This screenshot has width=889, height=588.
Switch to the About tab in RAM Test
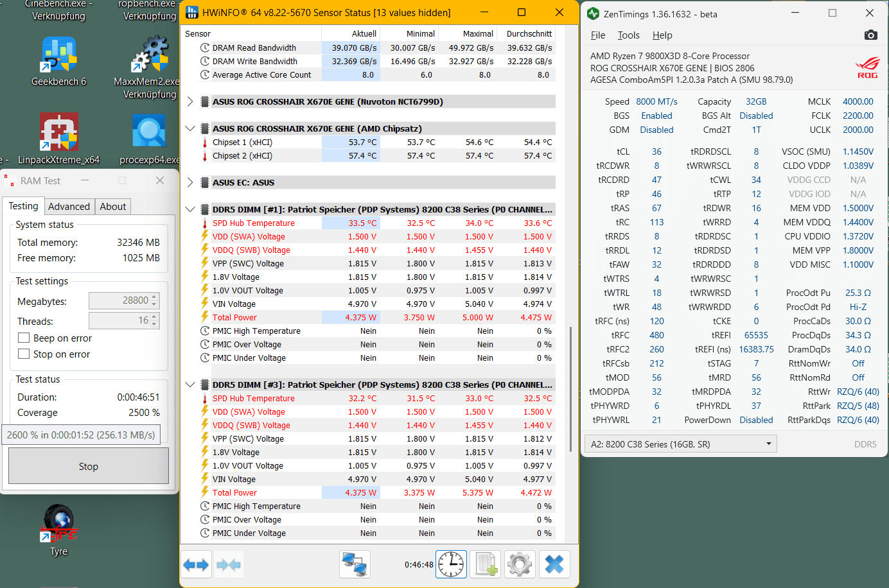tap(113, 206)
